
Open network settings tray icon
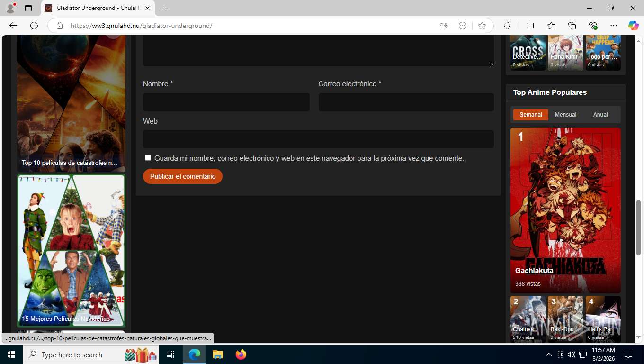pos(583,355)
